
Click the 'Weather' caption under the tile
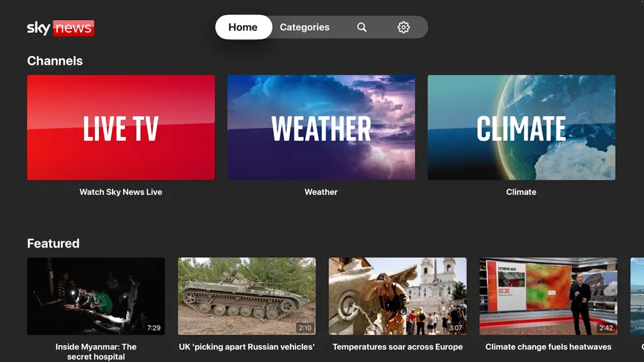click(x=321, y=192)
